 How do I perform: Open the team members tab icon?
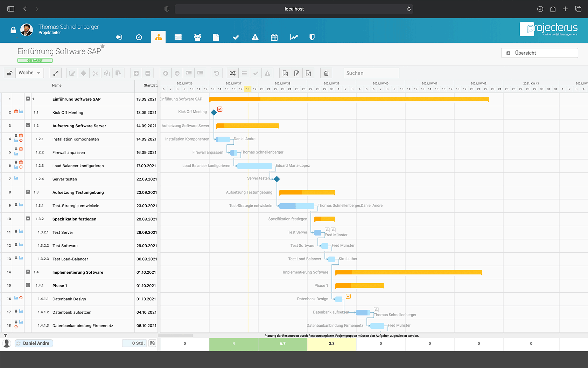[x=197, y=37]
